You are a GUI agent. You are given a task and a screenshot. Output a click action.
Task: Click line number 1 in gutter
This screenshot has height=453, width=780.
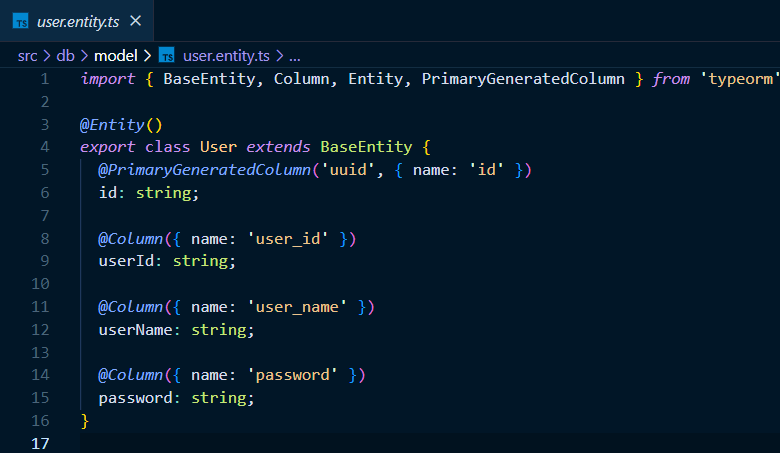click(x=45, y=79)
